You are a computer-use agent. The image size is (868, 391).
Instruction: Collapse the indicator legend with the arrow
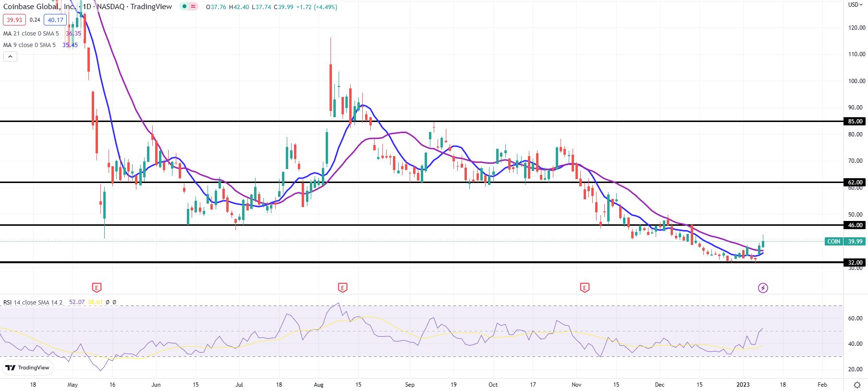click(x=10, y=57)
